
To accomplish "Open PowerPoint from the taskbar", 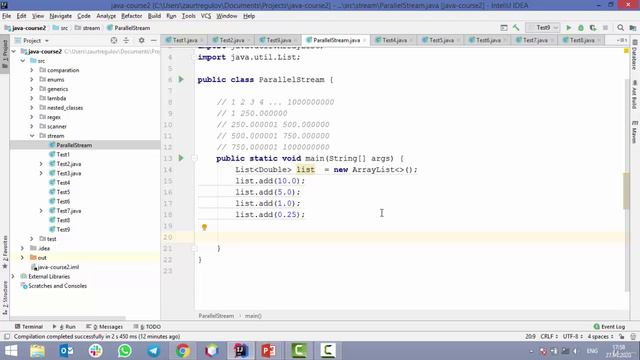I will point(269,351).
